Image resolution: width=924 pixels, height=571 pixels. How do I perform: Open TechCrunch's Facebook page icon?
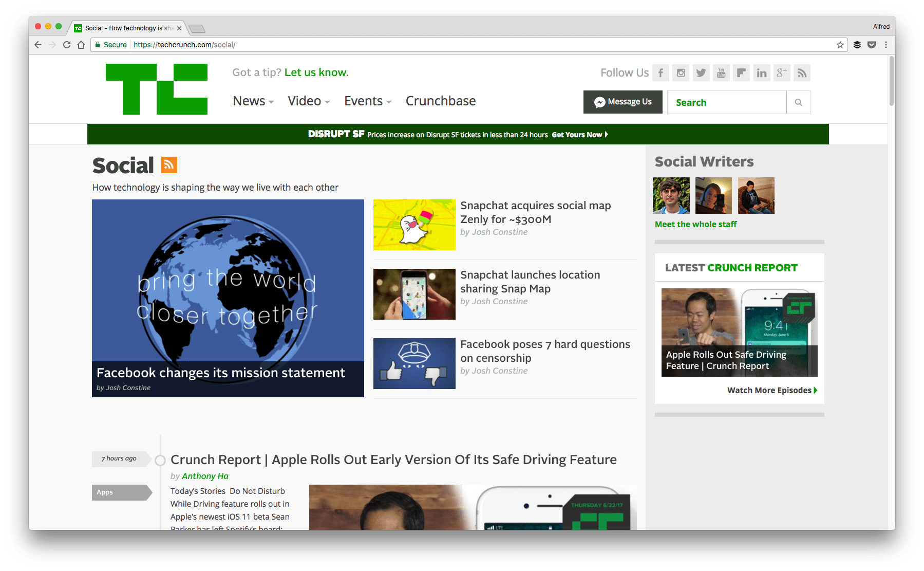pos(661,72)
